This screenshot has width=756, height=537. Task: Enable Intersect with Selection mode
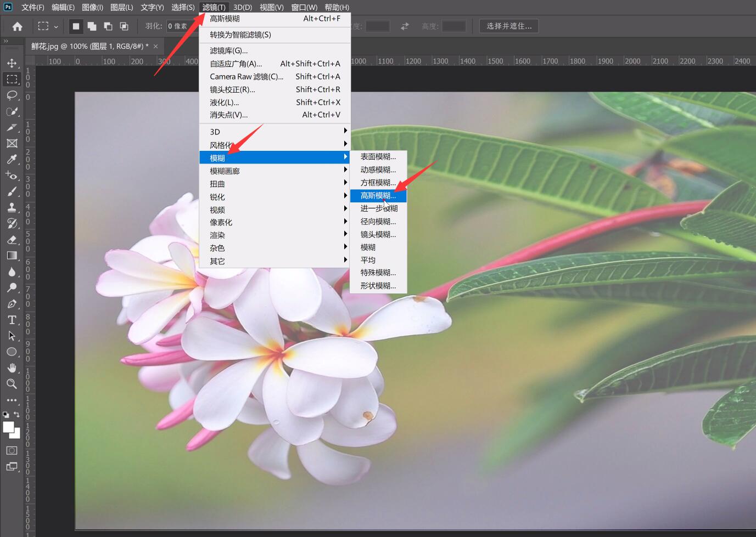click(x=124, y=26)
